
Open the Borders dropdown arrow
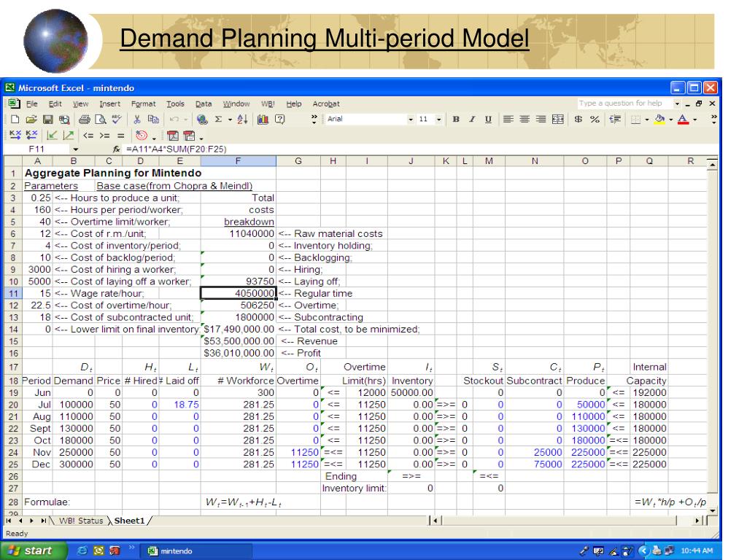pos(647,120)
